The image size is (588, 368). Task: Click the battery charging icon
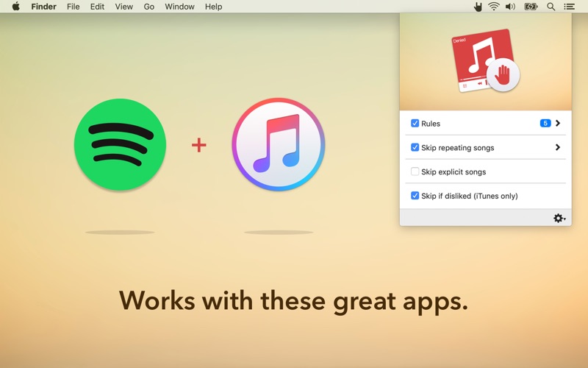531,7
